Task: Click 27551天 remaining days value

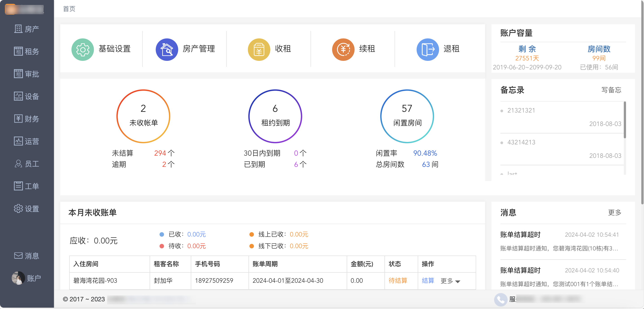Action: coord(527,58)
